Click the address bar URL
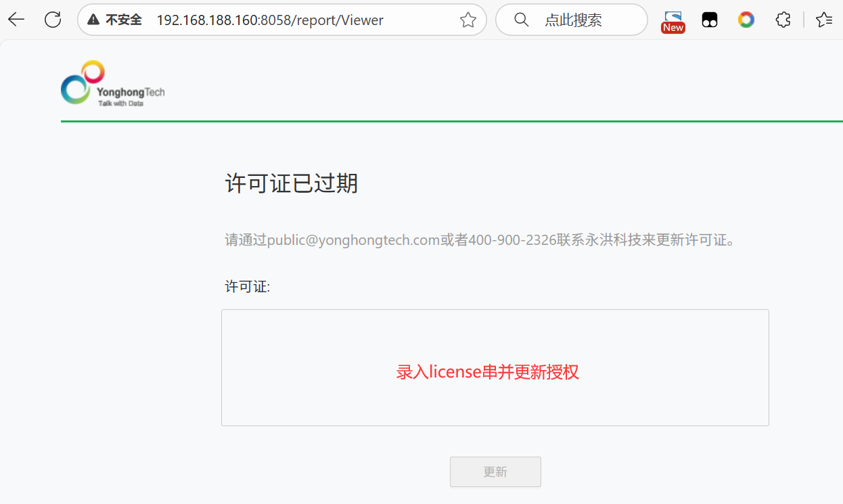The height and width of the screenshot is (504, 843). [x=270, y=20]
